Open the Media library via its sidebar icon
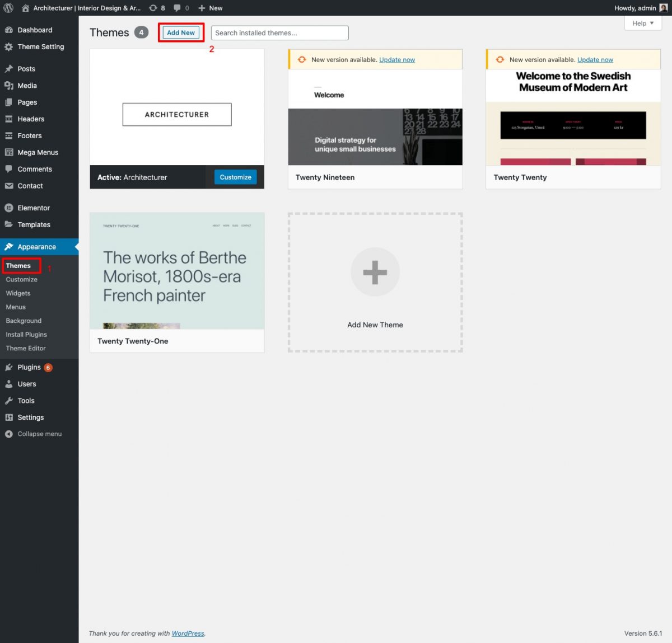 click(x=10, y=85)
